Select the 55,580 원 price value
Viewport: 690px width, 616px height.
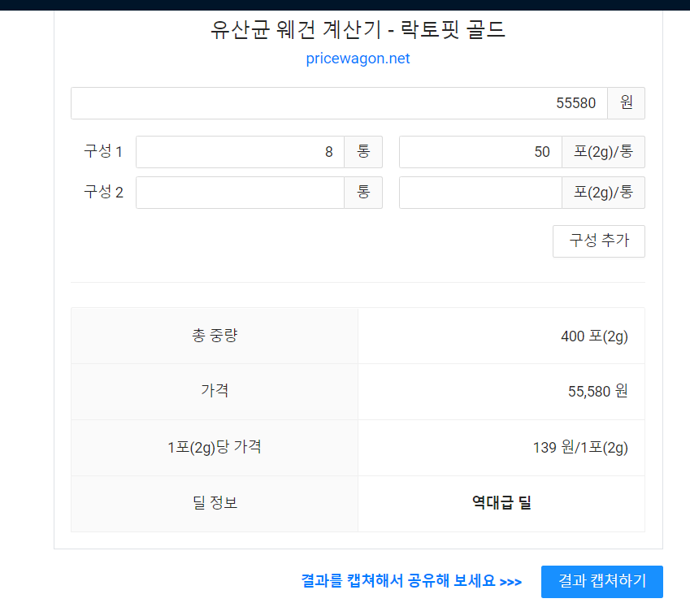597,391
